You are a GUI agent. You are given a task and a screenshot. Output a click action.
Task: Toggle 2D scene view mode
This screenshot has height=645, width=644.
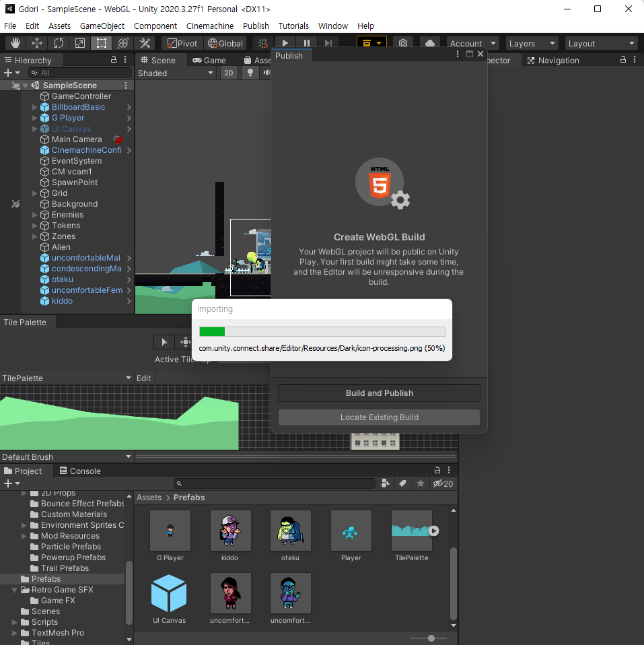(x=229, y=73)
